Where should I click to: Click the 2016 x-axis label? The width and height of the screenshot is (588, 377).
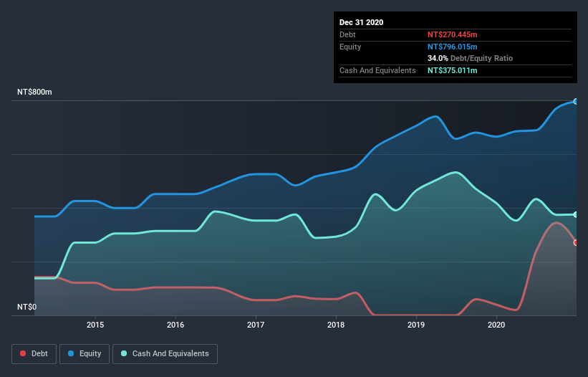click(x=175, y=325)
